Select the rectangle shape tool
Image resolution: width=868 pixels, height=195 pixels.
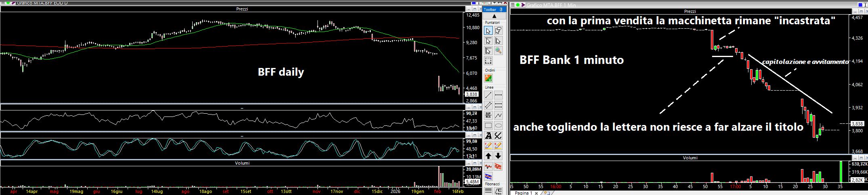[488, 125]
